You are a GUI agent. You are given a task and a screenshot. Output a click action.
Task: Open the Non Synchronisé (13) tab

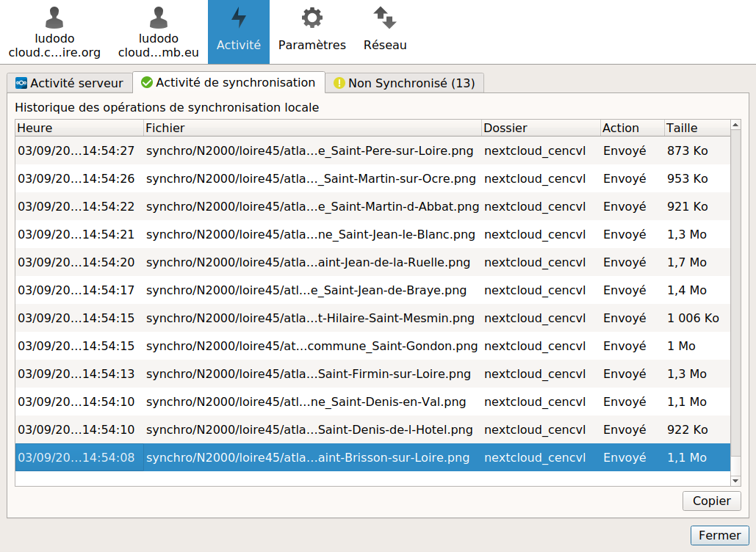404,83
